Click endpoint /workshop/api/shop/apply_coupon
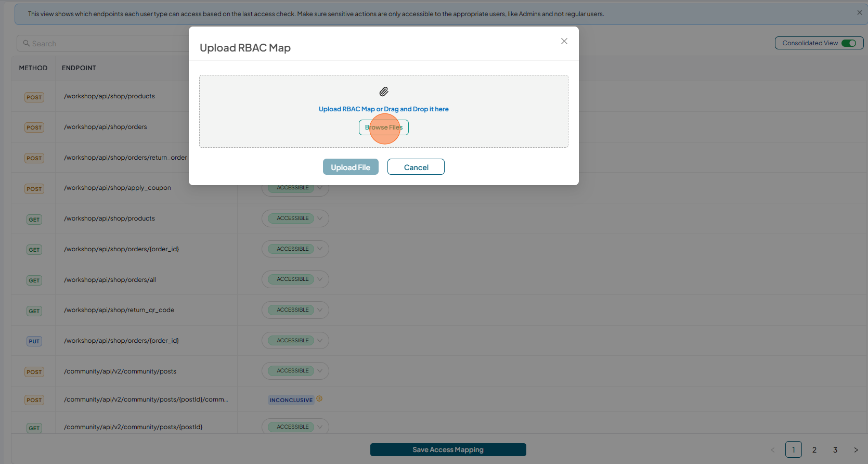This screenshot has height=464, width=868. click(118, 188)
